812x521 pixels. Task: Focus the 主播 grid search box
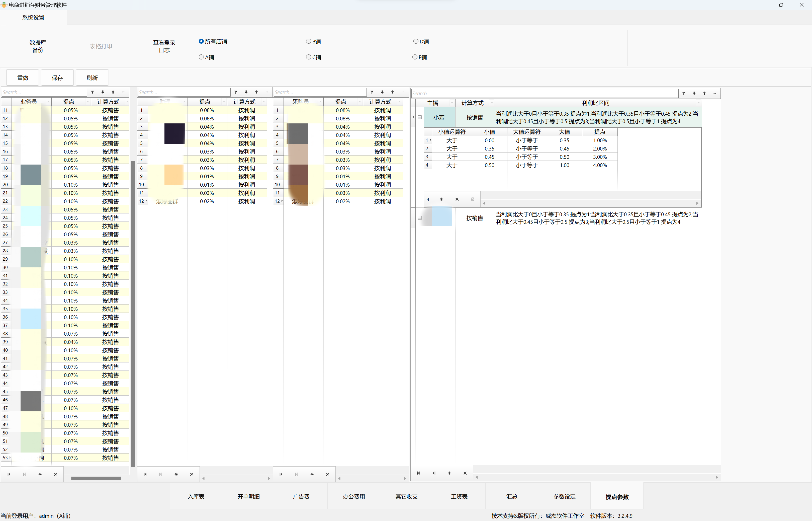pos(545,93)
